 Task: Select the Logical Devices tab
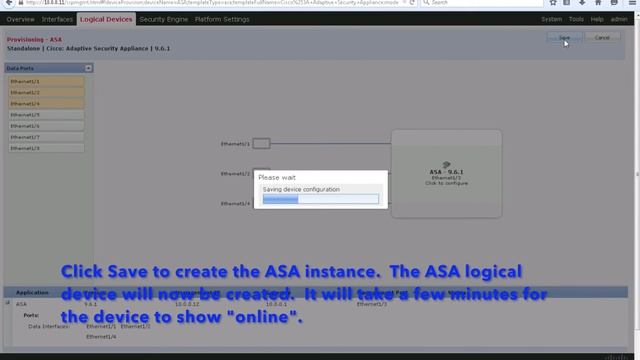pos(106,19)
